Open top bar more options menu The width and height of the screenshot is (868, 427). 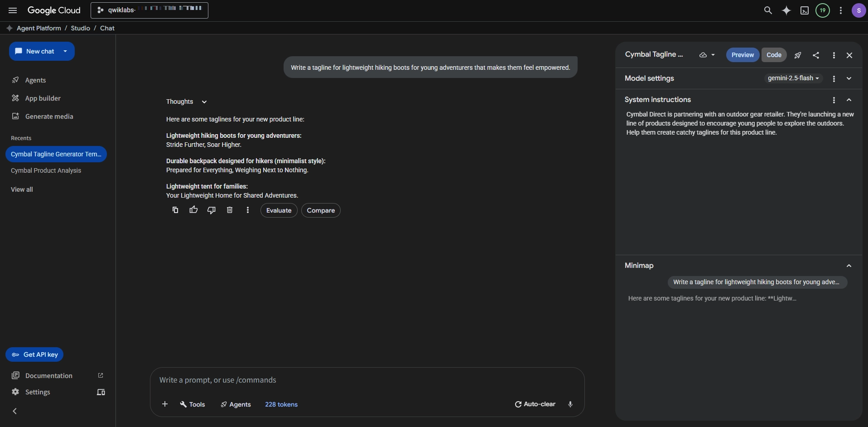(x=841, y=10)
